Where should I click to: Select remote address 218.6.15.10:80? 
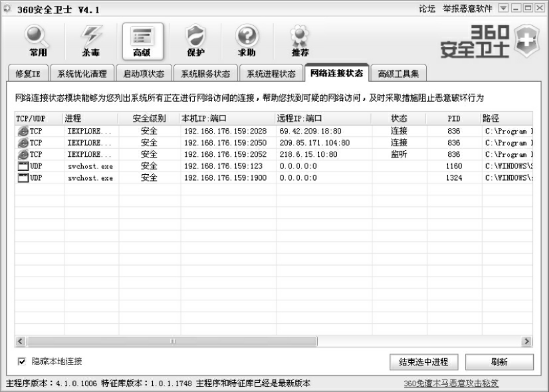(x=308, y=155)
